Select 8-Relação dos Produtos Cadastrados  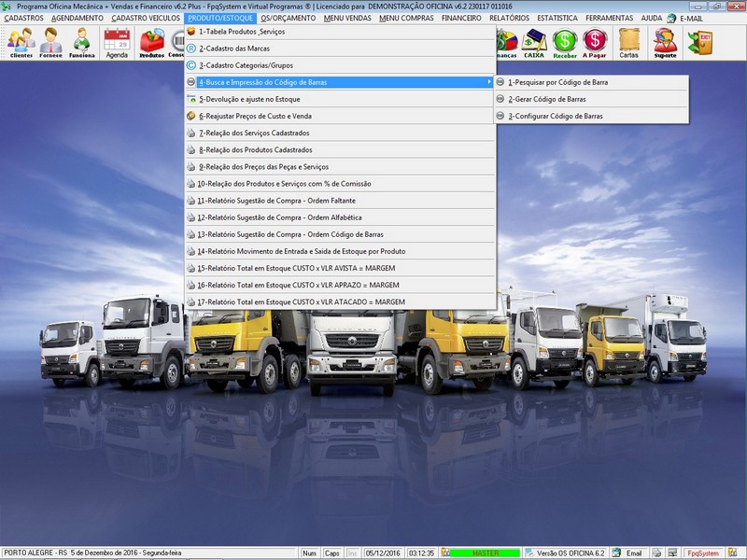340,149
